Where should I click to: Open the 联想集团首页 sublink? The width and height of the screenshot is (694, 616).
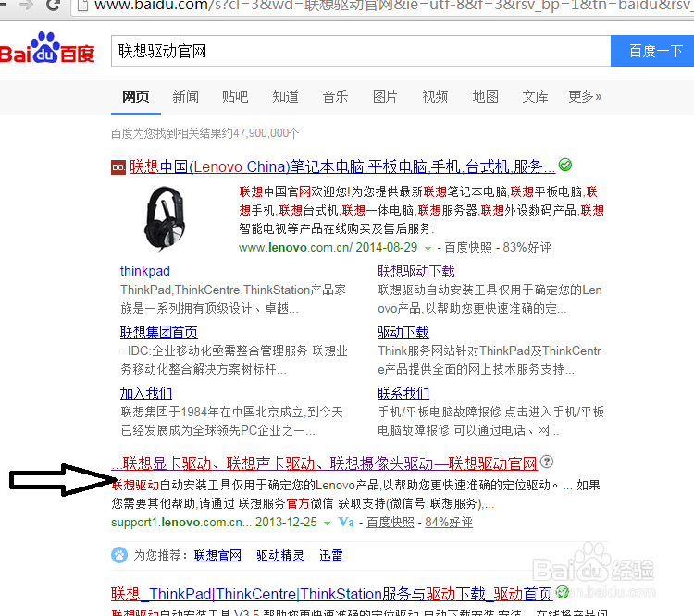tap(159, 332)
